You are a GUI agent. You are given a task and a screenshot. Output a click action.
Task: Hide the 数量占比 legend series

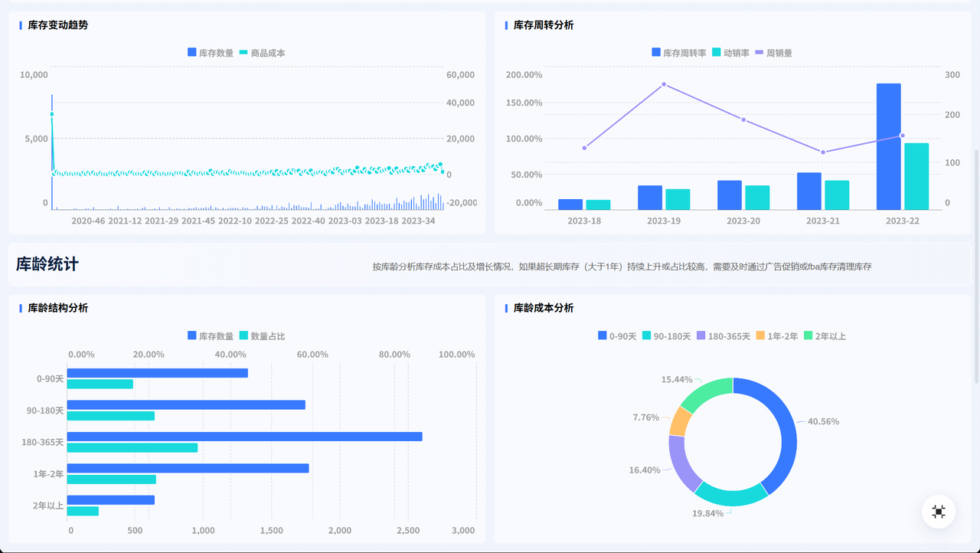coord(263,335)
